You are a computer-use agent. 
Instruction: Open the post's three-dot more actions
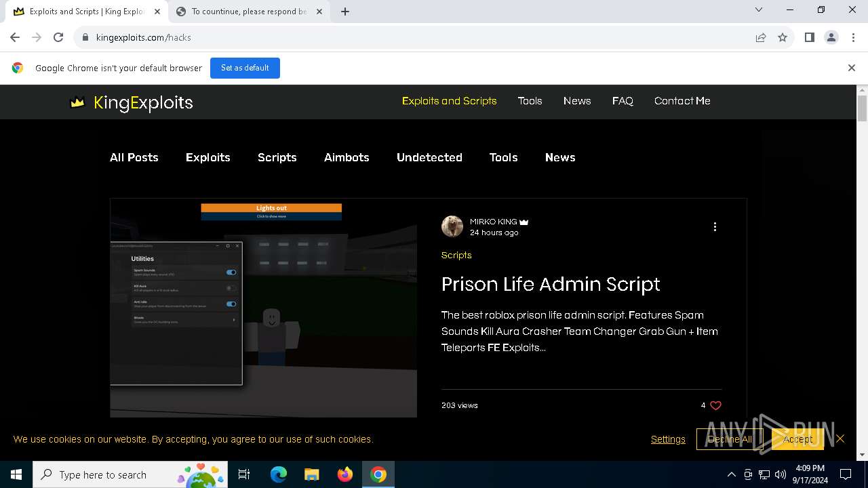tap(715, 226)
